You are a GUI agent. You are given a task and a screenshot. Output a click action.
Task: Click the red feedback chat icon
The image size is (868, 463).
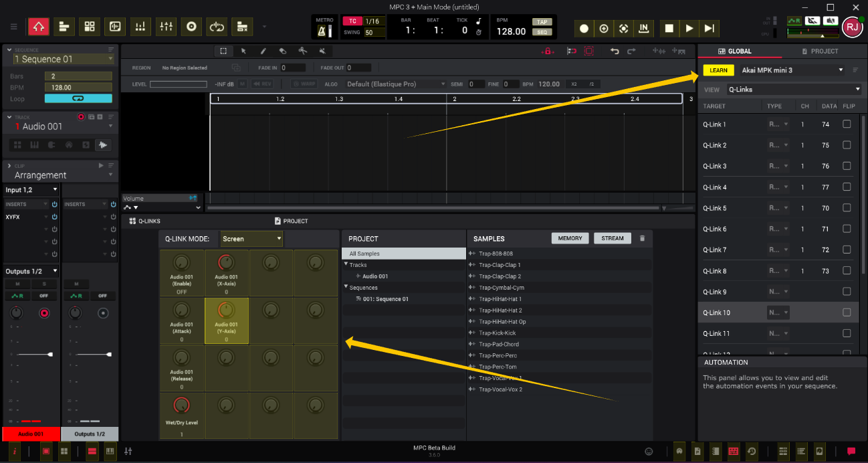851,452
